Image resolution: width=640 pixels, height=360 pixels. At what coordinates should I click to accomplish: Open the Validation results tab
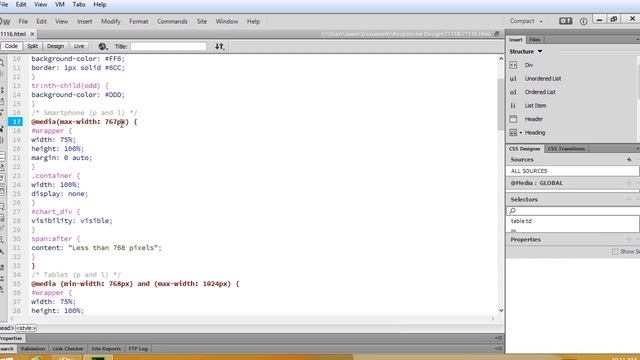pyautogui.click(x=33, y=349)
